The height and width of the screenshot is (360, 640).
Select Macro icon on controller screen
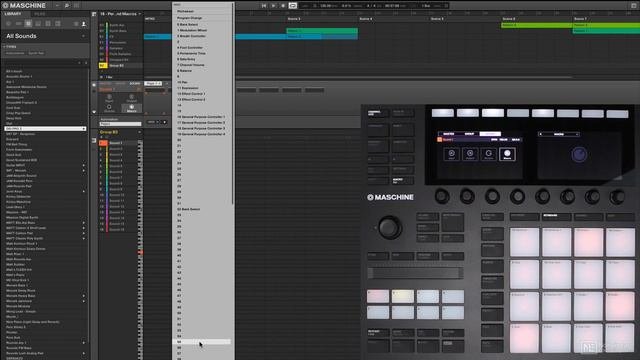point(507,154)
